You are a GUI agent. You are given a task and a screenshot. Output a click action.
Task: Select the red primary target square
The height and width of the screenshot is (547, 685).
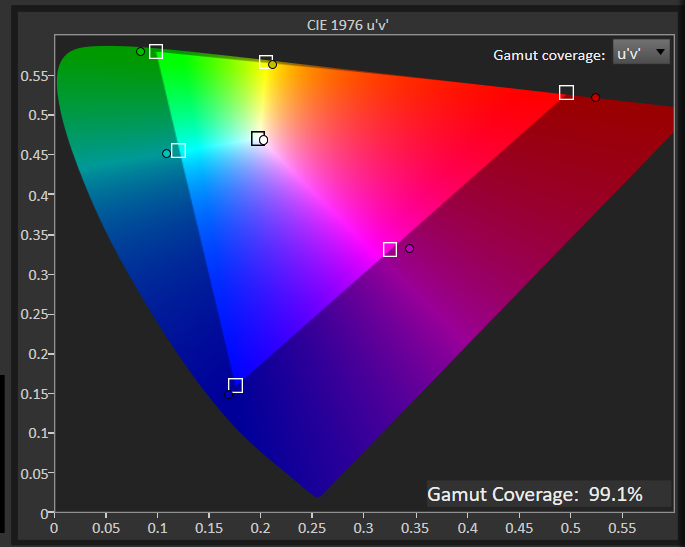click(566, 92)
